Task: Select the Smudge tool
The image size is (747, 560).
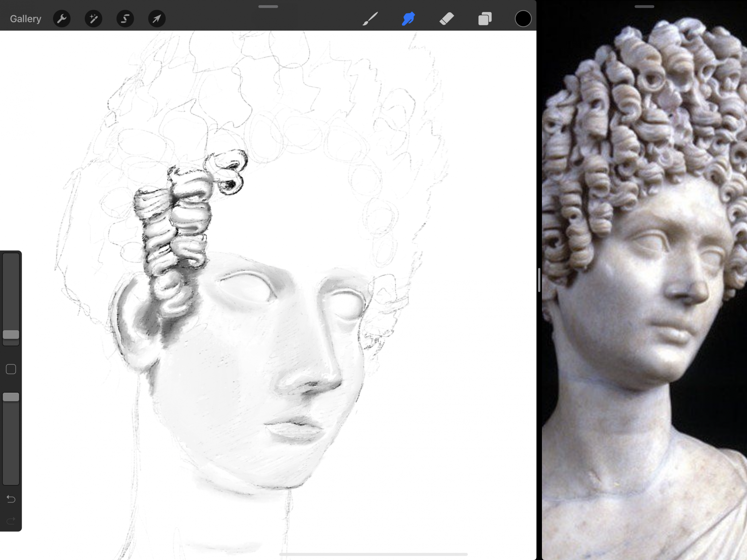Action: pos(408,19)
